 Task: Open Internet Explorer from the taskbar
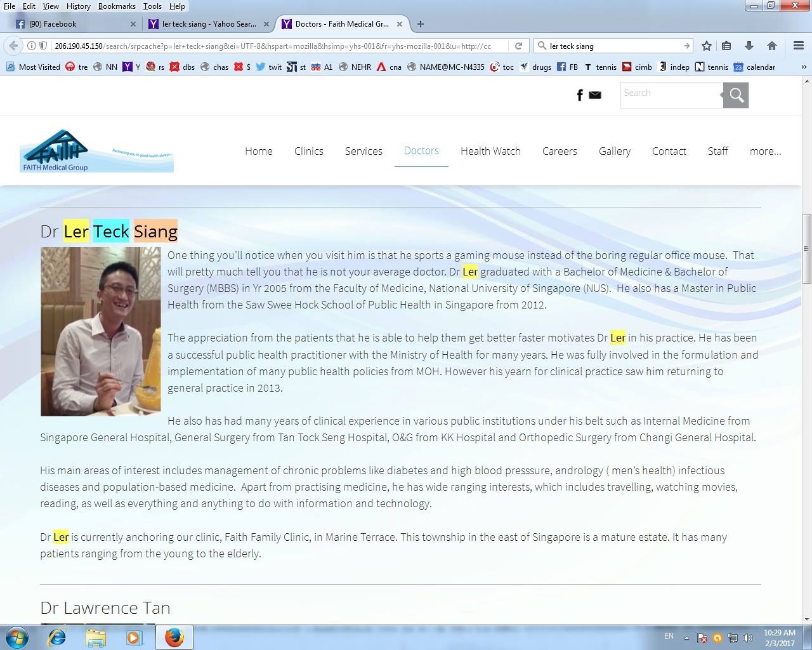pyautogui.click(x=57, y=637)
